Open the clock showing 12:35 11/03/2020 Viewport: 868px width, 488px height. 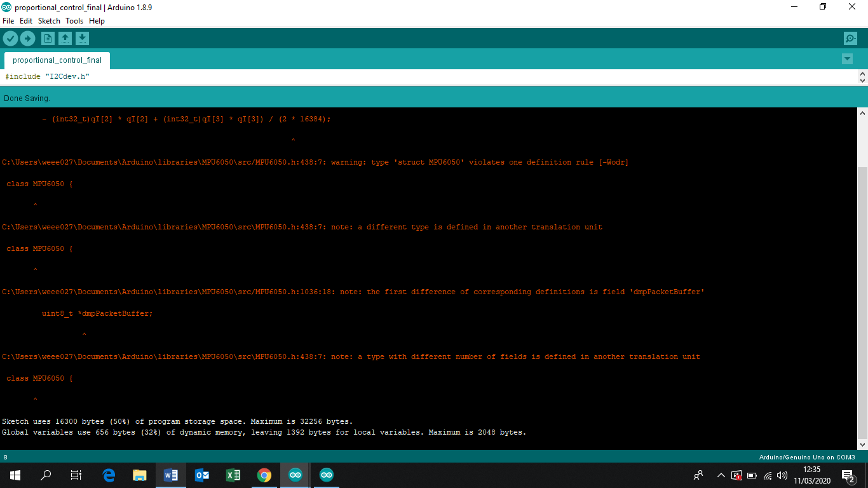click(812, 475)
